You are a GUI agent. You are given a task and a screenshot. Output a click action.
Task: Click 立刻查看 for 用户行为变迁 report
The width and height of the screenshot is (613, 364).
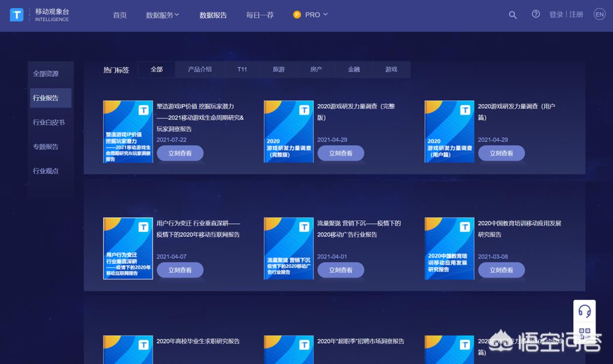180,270
